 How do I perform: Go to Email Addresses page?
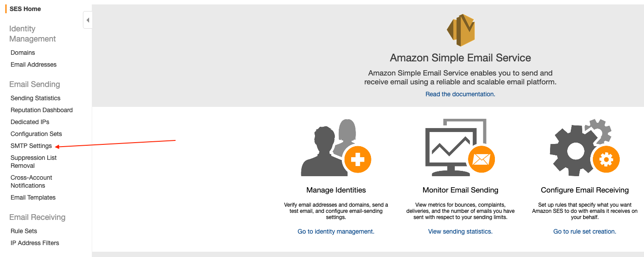point(34,64)
